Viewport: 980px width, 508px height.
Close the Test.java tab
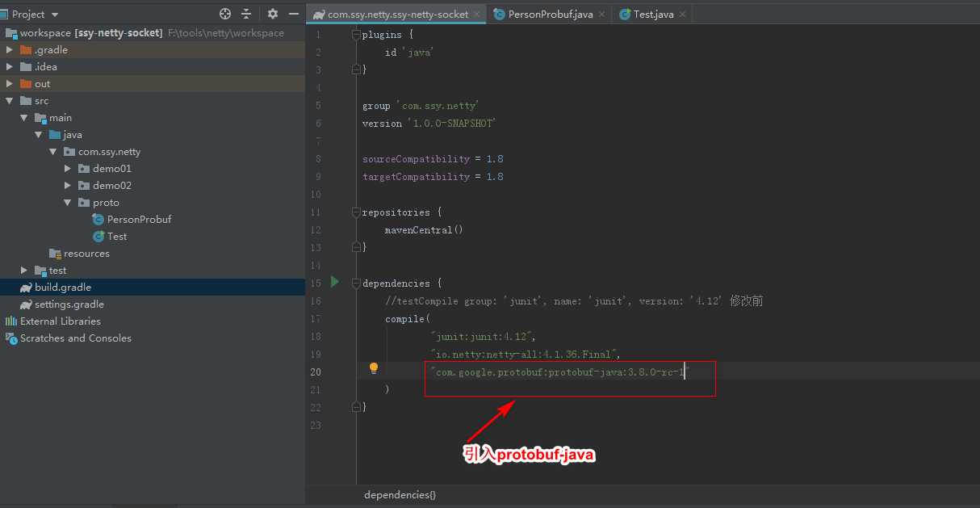point(683,15)
